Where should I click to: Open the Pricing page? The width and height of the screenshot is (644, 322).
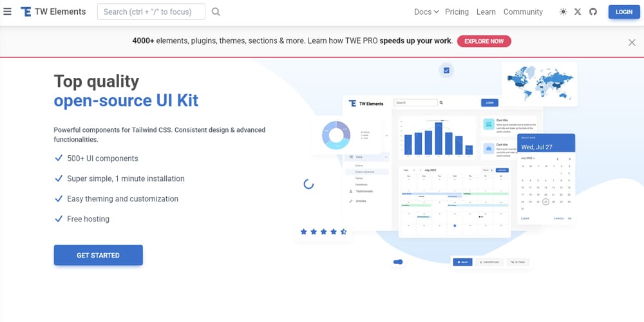pyautogui.click(x=457, y=12)
